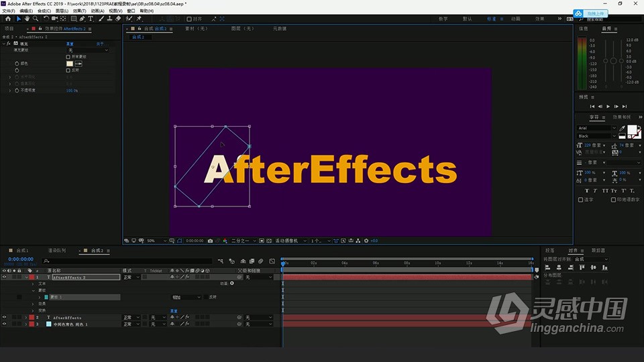The height and width of the screenshot is (362, 644).
Task: Click the snapshot camera icon in viewer
Action: (210, 241)
